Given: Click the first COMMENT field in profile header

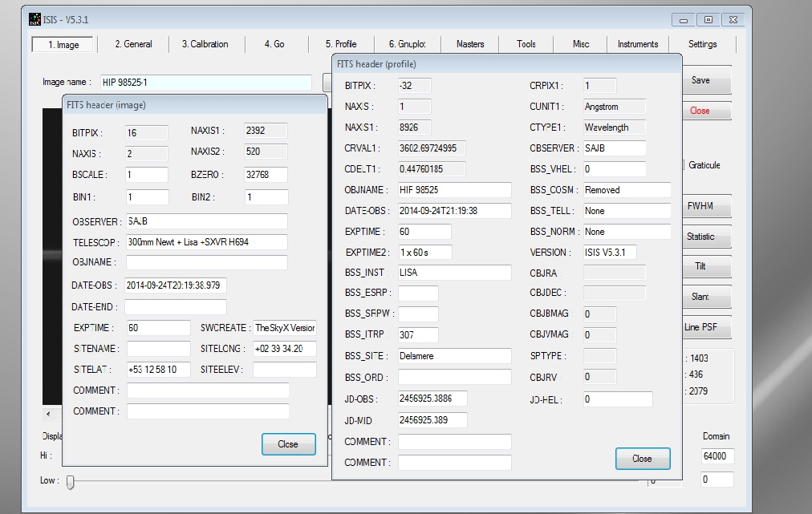Looking at the screenshot, I should (x=455, y=442).
